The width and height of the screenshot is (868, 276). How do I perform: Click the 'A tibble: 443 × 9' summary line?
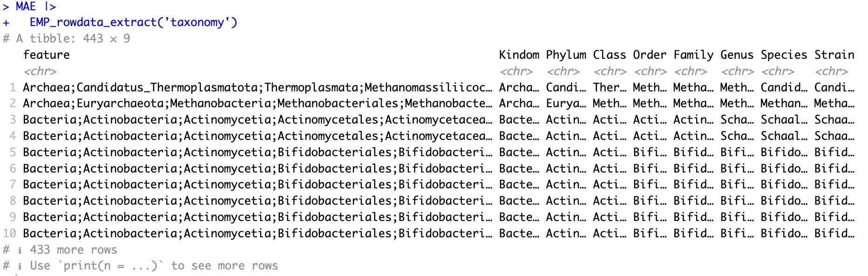tap(73, 39)
